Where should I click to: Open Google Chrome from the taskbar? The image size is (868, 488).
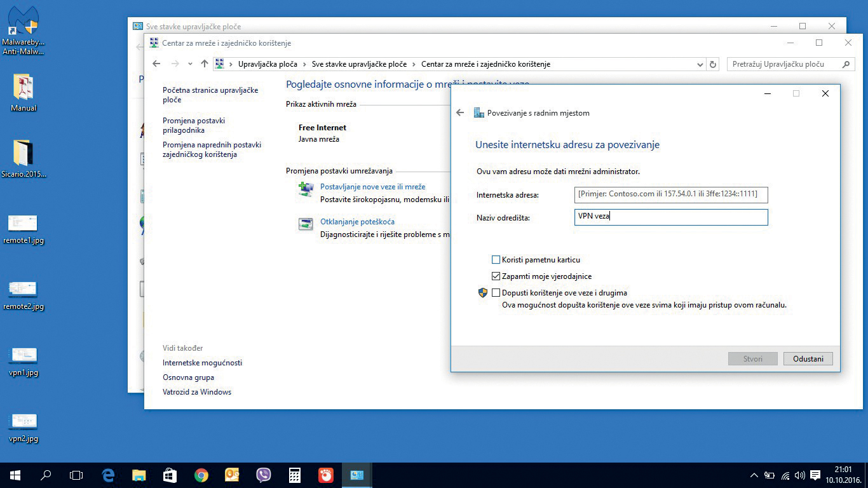pyautogui.click(x=201, y=475)
